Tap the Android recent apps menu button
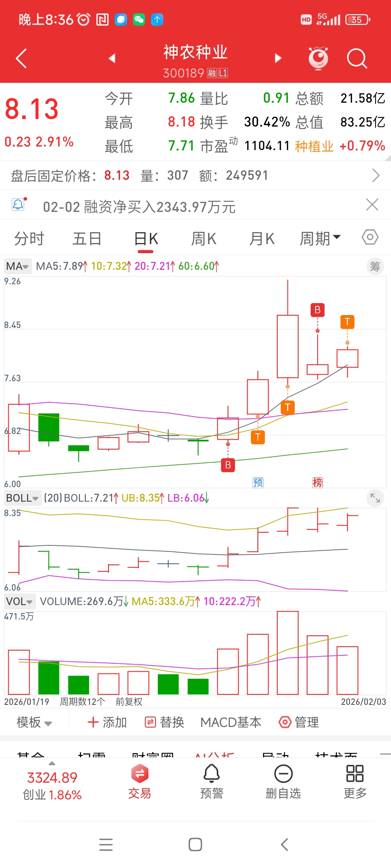The height and width of the screenshot is (868, 391). pyautogui.click(x=106, y=844)
